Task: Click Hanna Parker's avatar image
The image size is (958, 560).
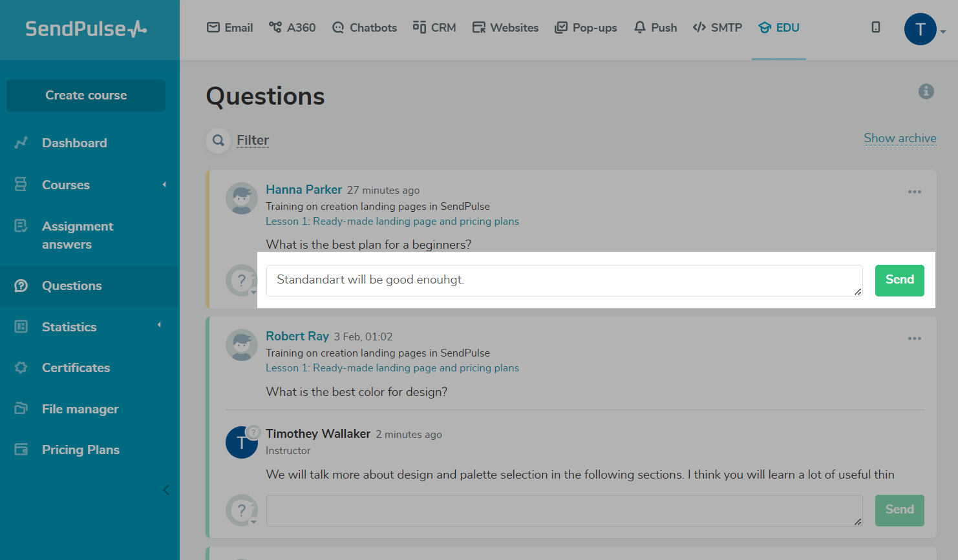Action: [241, 198]
